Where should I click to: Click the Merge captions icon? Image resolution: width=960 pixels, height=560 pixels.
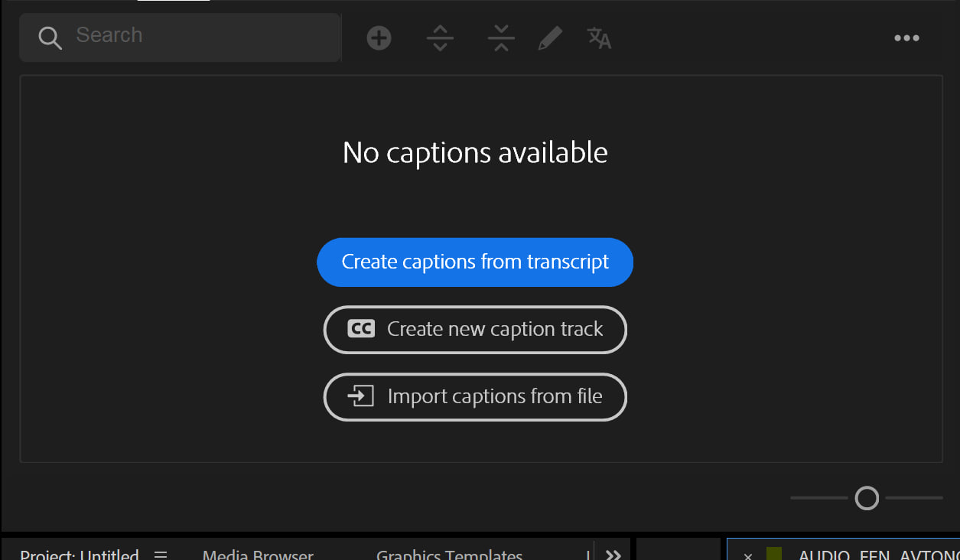point(501,37)
